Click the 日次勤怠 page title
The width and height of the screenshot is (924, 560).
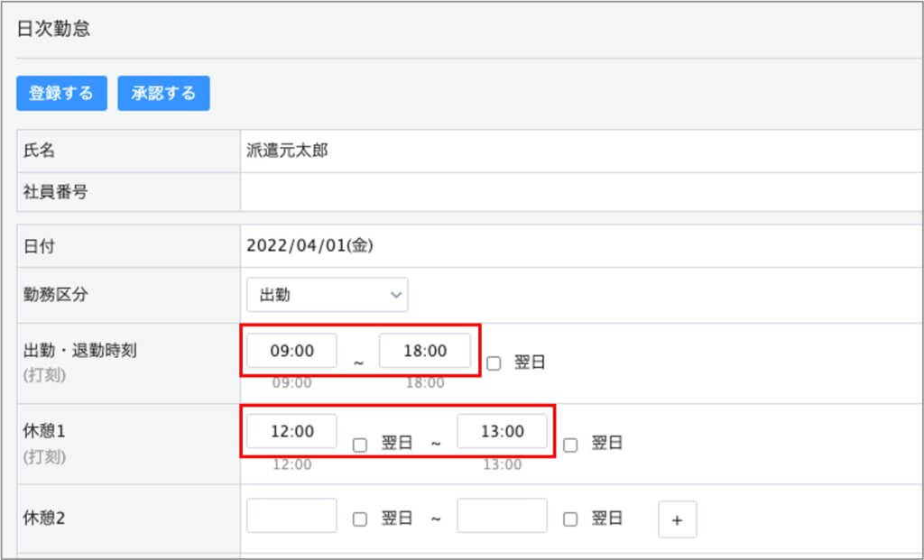click(x=53, y=29)
